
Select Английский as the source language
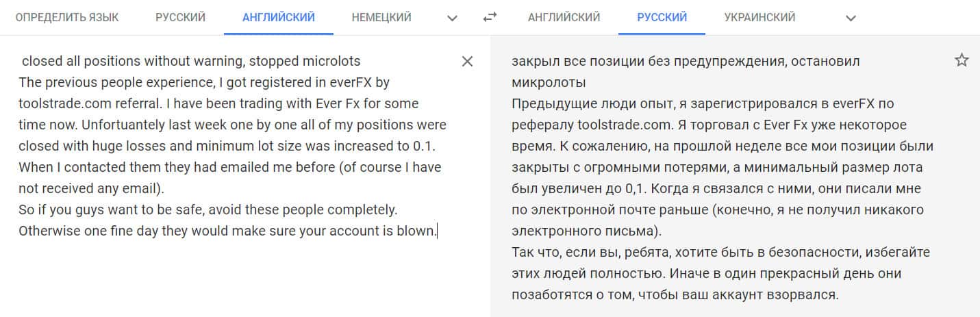(x=279, y=18)
